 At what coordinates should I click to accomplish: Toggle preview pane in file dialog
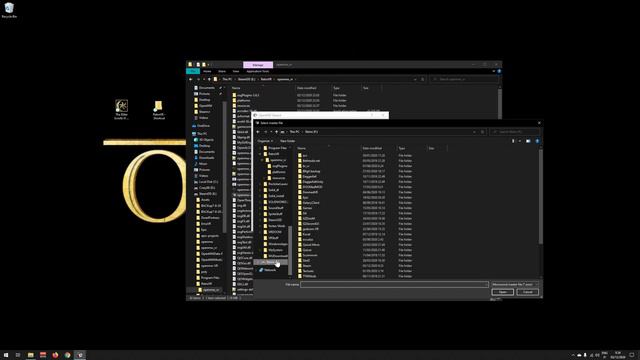(528, 141)
